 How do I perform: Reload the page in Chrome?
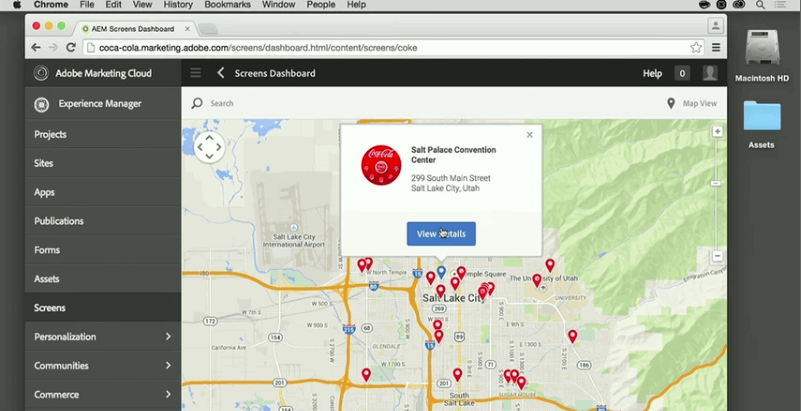pos(71,47)
